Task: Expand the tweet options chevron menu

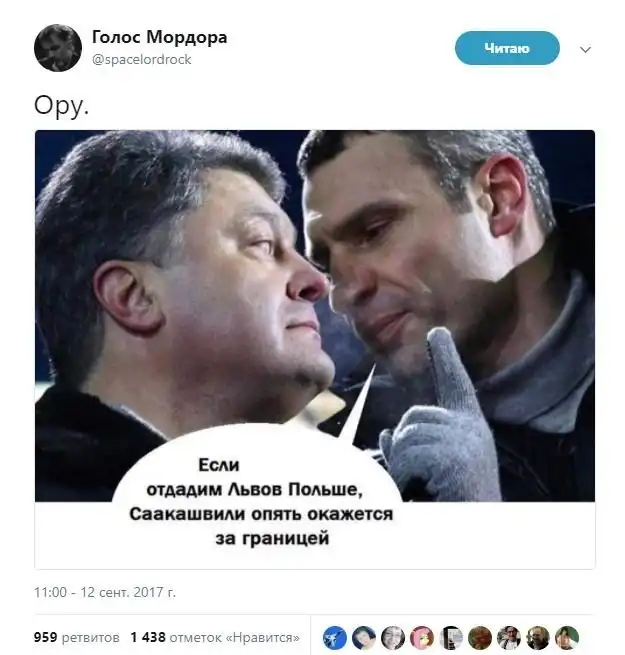Action: [x=585, y=50]
